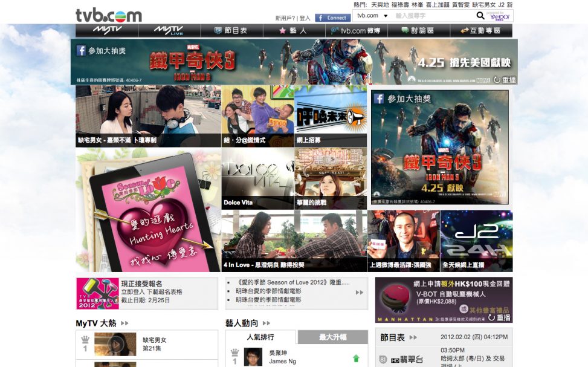Click the Facebook Connect button

pos(332,18)
